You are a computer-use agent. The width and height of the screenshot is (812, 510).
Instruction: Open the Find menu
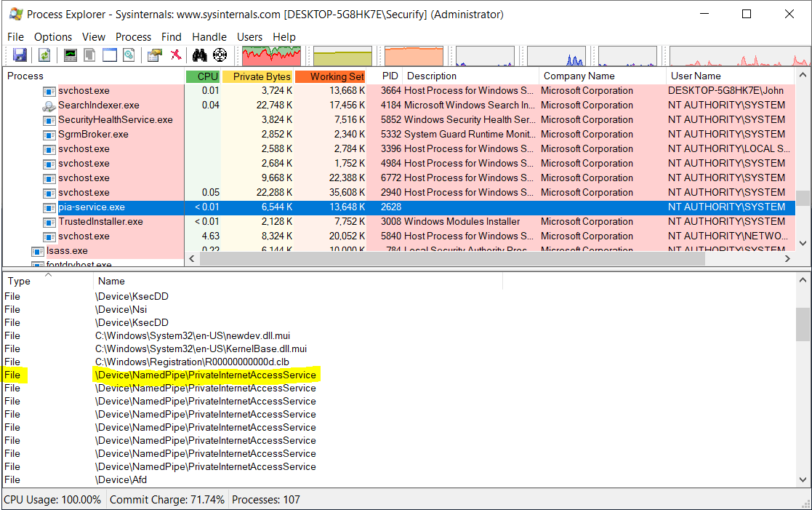172,37
